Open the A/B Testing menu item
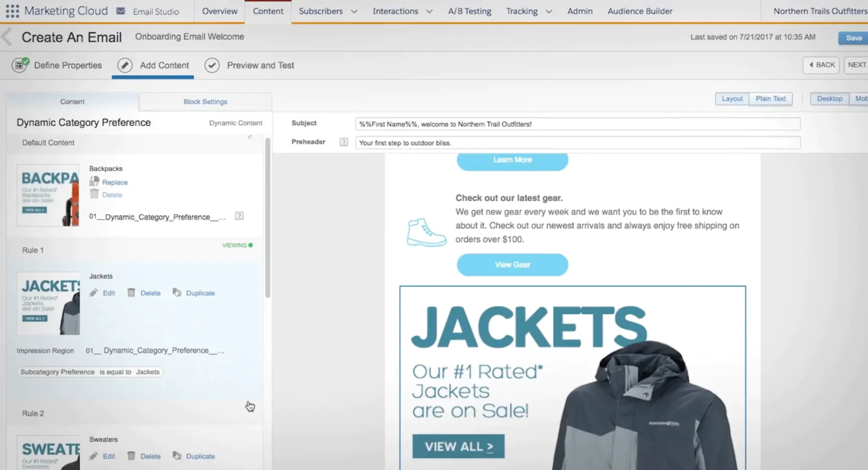 469,11
